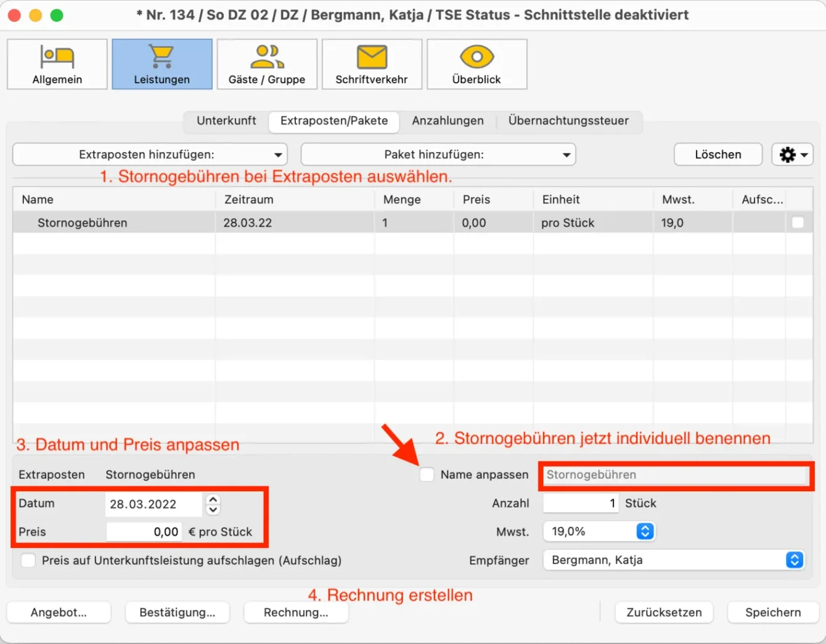Click the Einheit column header
Image resolution: width=826 pixels, height=644 pixels.
click(593, 200)
